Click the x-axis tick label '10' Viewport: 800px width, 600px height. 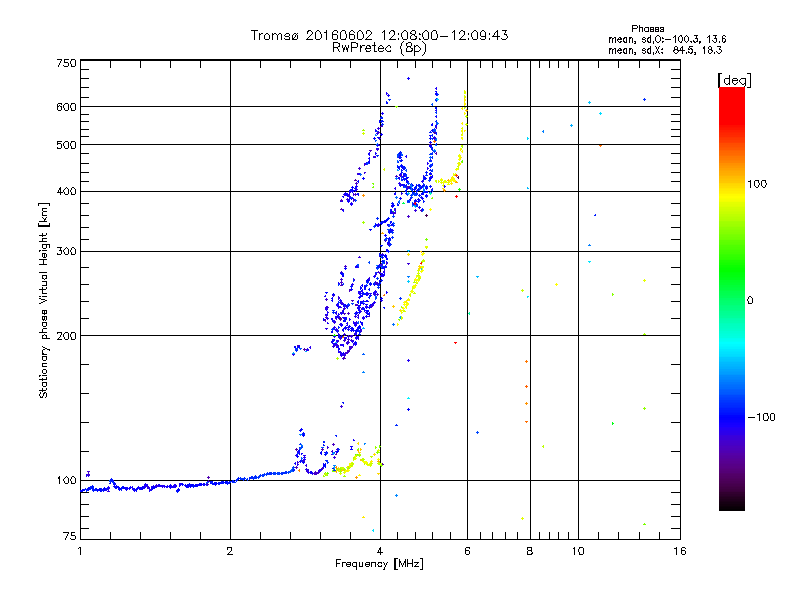click(578, 551)
